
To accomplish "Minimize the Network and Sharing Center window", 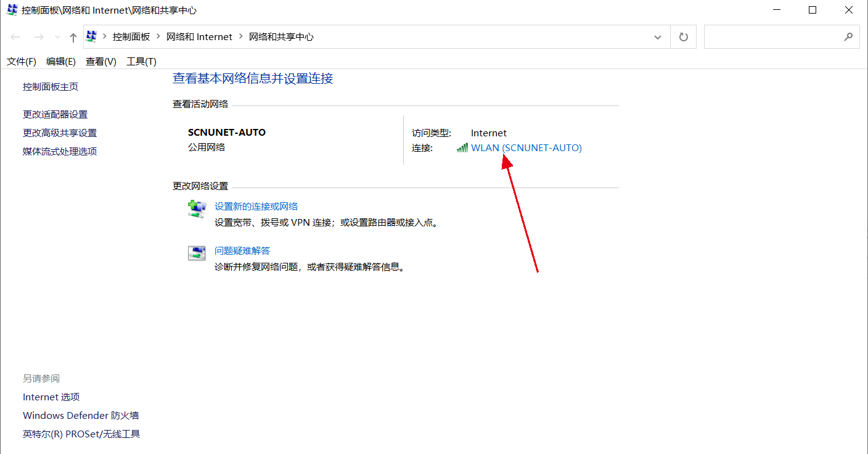I will click(776, 10).
